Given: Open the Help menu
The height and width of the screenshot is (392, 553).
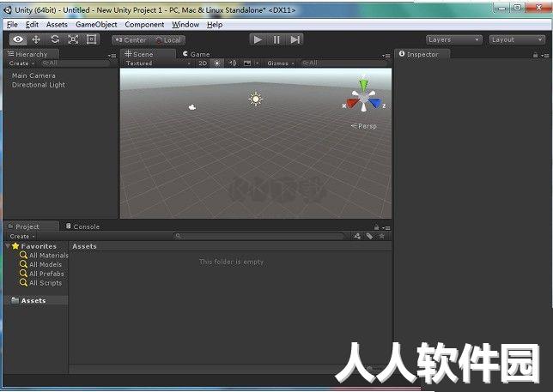Looking at the screenshot, I should 215,25.
